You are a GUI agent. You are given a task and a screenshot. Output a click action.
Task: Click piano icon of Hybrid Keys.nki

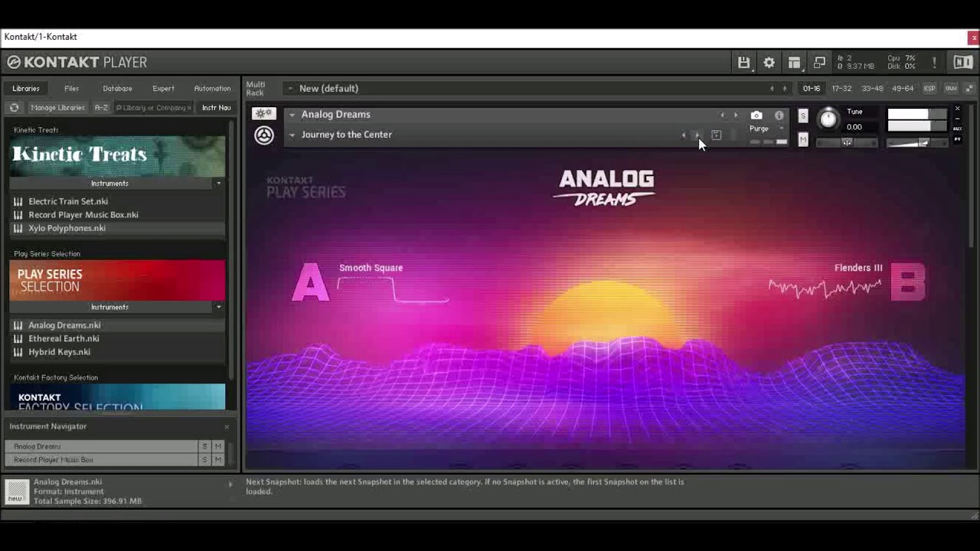coord(18,352)
